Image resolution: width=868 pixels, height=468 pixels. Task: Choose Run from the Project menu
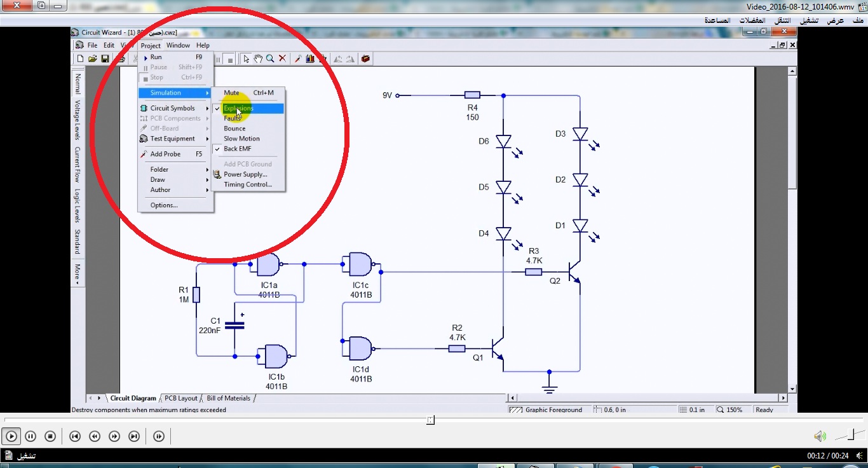click(175, 57)
